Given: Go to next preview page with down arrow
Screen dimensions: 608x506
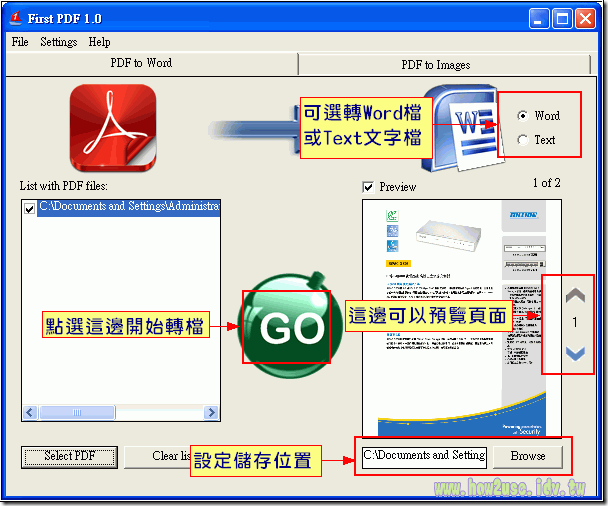Looking at the screenshot, I should pyautogui.click(x=575, y=352).
